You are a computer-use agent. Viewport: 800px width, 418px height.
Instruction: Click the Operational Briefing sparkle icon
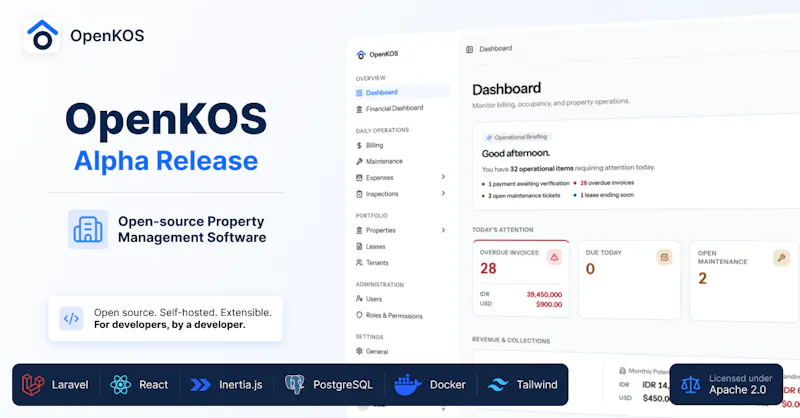[489, 137]
